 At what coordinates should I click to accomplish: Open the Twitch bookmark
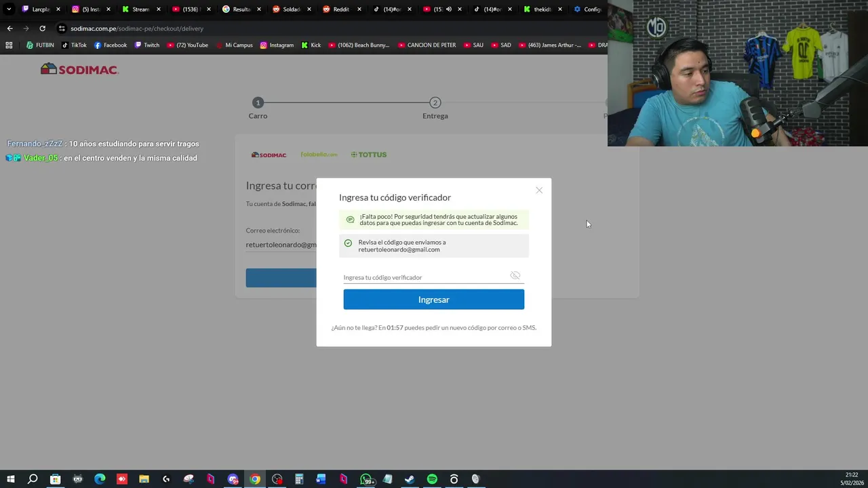click(147, 45)
